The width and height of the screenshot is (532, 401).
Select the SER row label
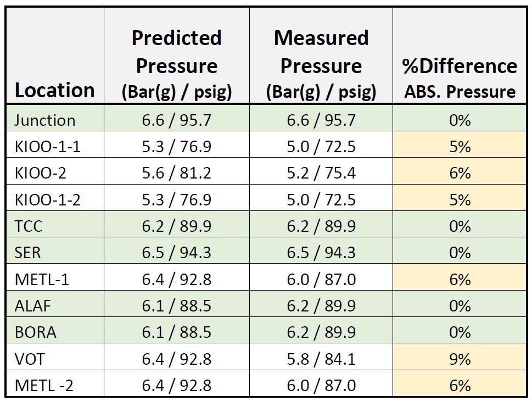27,252
